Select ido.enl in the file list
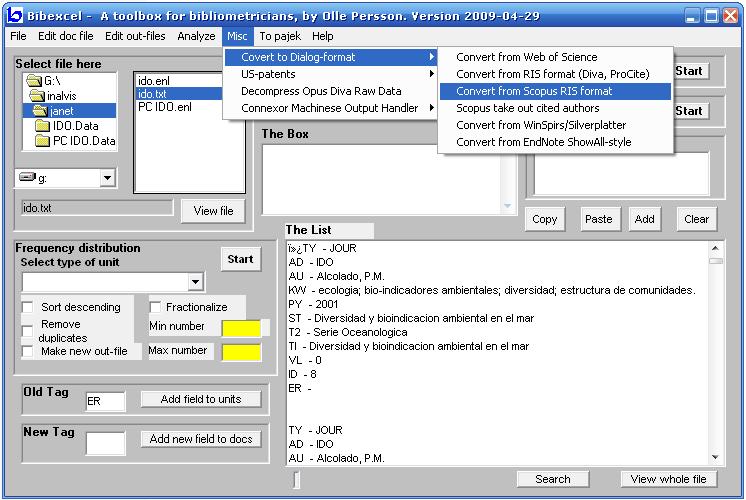Viewport: 746px width, 500px height. pos(153,80)
